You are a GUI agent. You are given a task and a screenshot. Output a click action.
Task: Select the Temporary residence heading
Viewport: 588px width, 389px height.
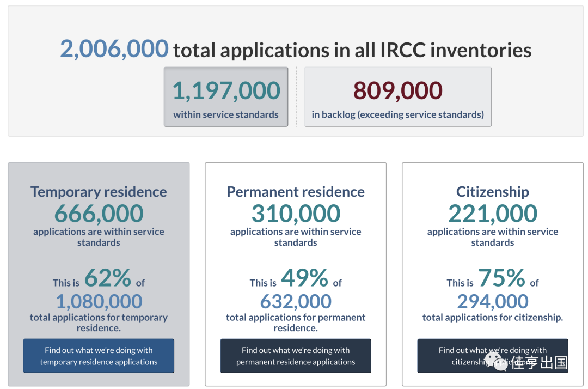click(99, 192)
